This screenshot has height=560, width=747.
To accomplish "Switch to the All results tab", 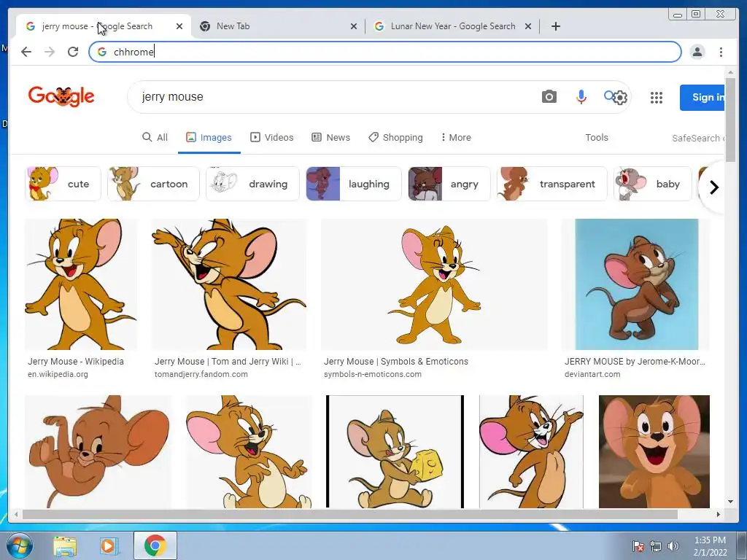I will tap(155, 137).
